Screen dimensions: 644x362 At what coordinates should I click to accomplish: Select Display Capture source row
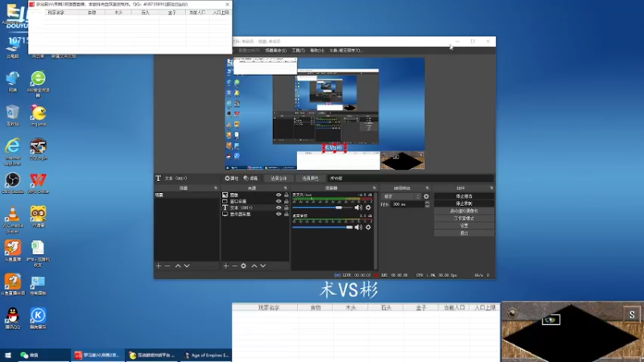pyautogui.click(x=254, y=214)
